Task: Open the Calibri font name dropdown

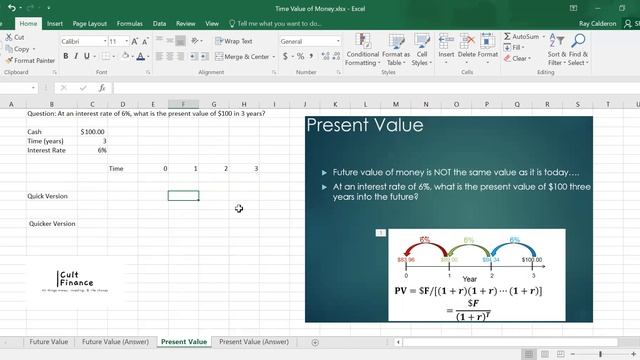Action: [x=105, y=41]
